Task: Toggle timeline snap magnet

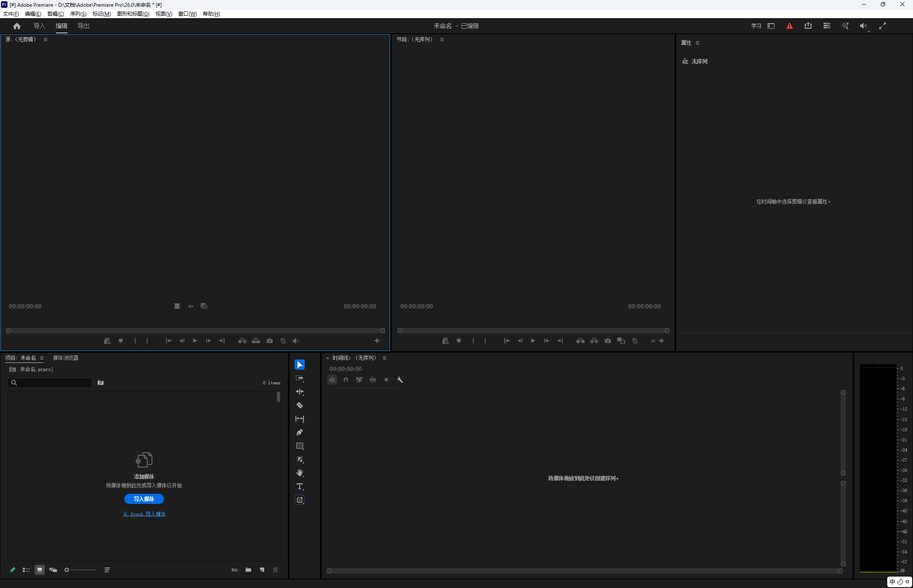Action: pyautogui.click(x=346, y=380)
